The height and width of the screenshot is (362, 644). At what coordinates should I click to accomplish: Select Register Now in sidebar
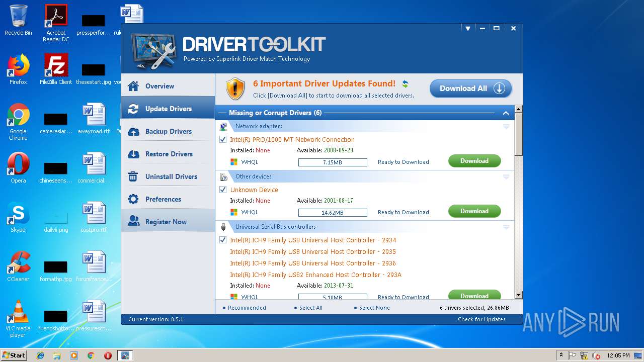tap(168, 222)
